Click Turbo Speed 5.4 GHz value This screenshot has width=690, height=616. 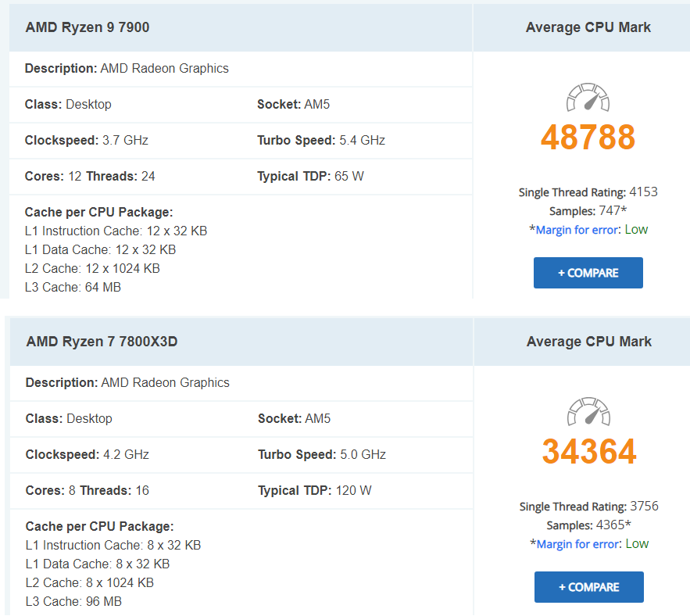click(362, 141)
